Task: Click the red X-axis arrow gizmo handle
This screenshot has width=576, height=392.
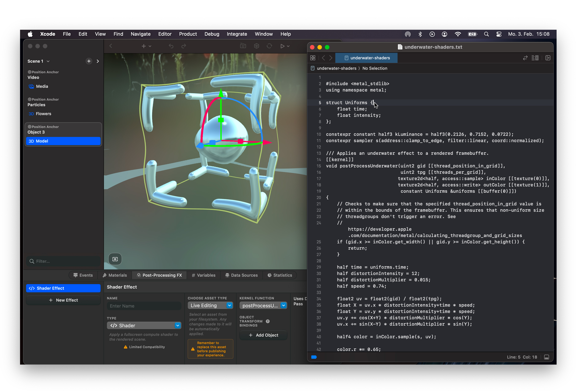Action: [x=267, y=142]
